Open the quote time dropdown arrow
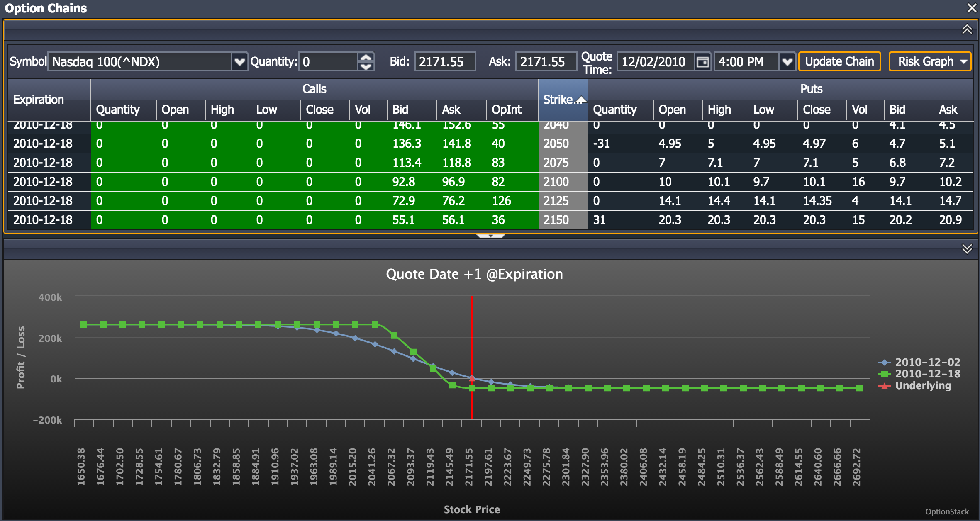The image size is (980, 521). pyautogui.click(x=787, y=62)
